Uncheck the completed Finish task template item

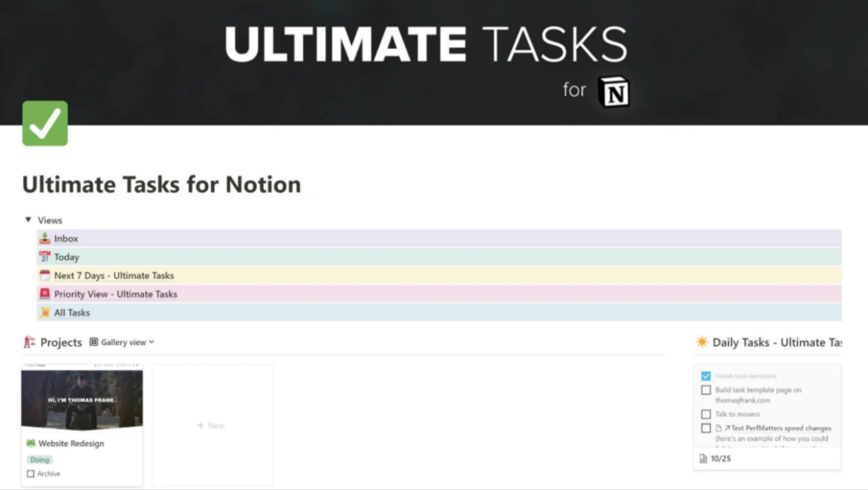pyautogui.click(x=705, y=376)
